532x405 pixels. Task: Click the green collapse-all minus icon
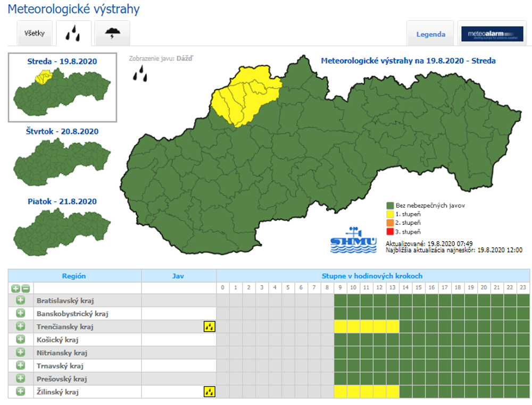25,288
